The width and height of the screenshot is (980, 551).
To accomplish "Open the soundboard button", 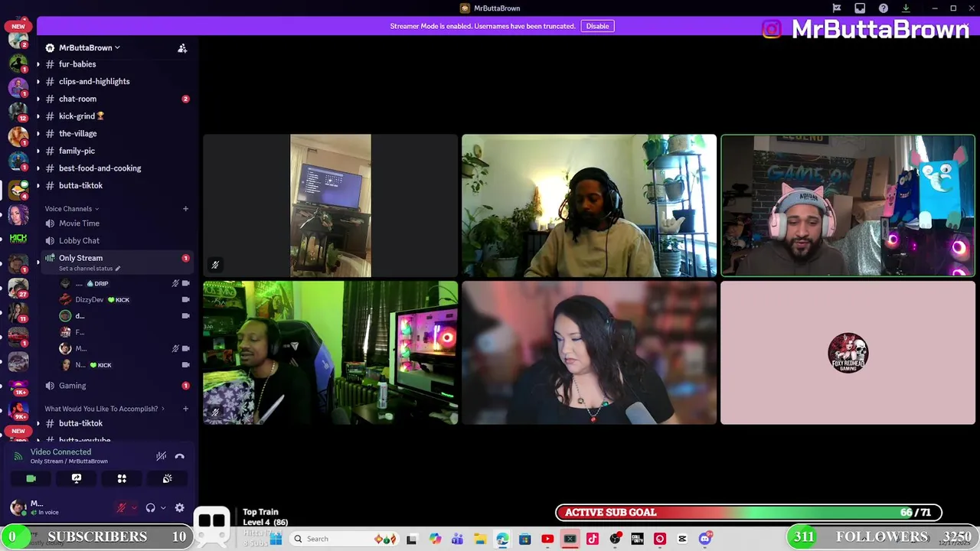I will point(167,478).
